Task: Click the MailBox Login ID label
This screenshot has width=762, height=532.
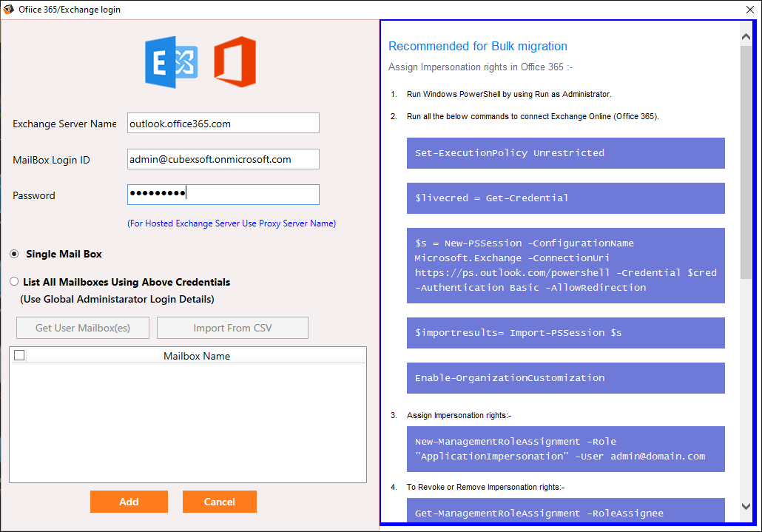Action: tap(51, 160)
